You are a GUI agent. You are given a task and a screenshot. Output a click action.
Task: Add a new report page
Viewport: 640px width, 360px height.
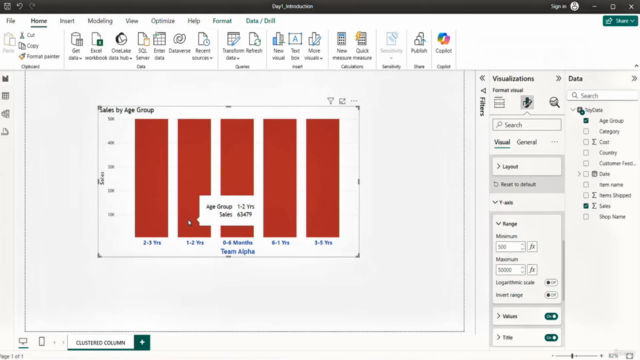click(142, 342)
